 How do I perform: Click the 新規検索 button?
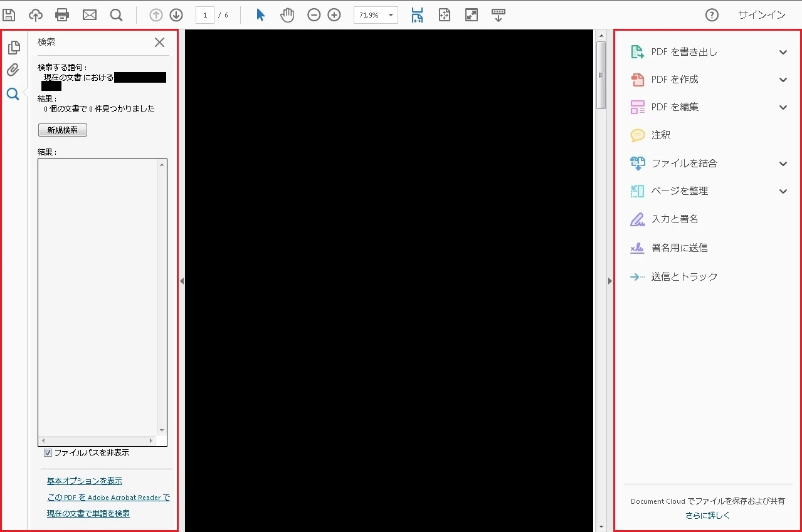coord(63,130)
